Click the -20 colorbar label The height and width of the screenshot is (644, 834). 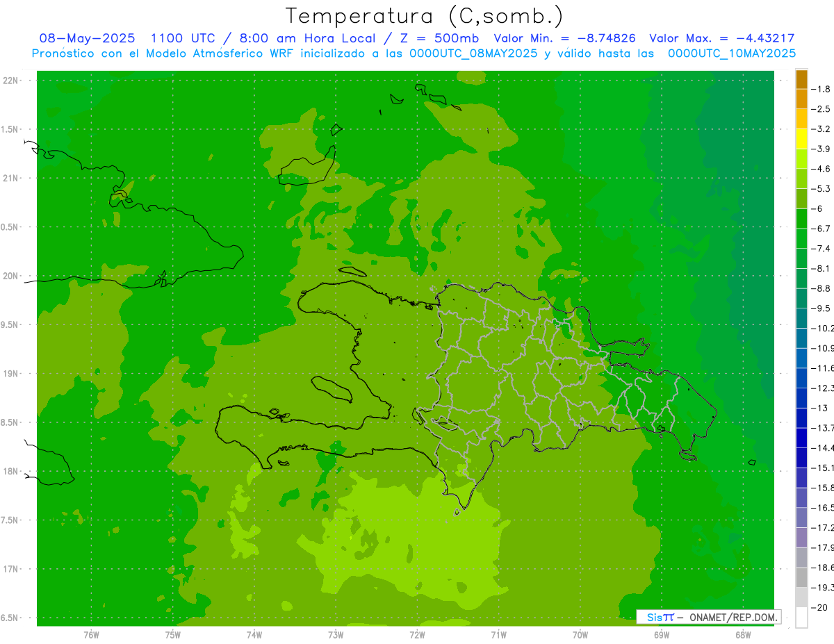pyautogui.click(x=819, y=607)
